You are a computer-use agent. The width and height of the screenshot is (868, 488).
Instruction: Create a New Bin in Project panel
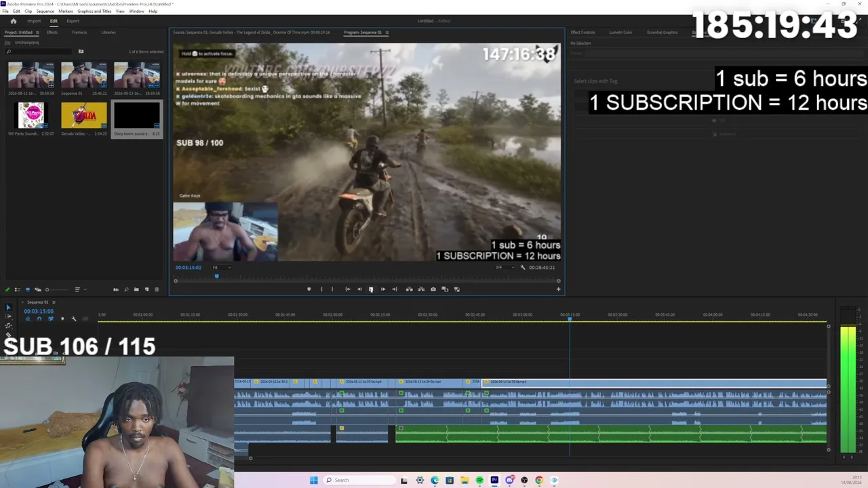pyautogui.click(x=136, y=290)
